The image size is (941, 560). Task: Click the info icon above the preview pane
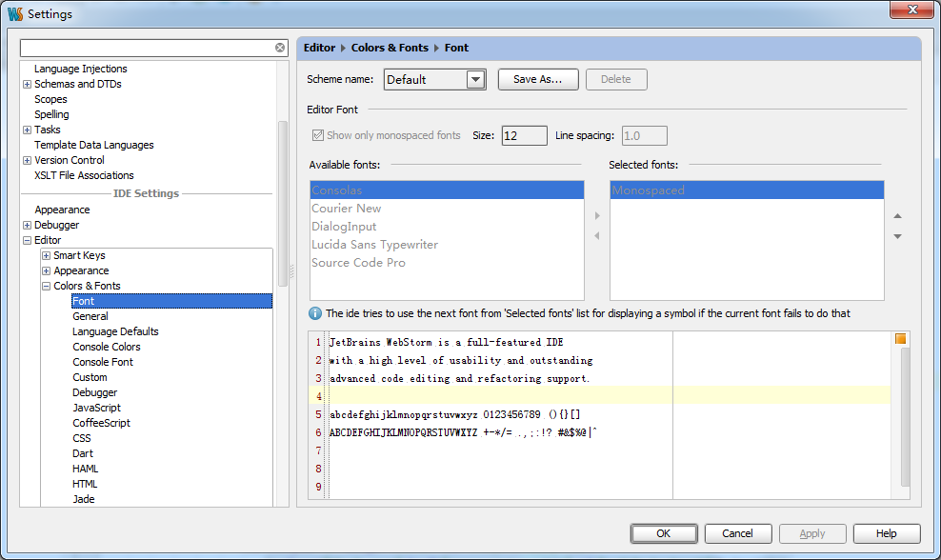315,313
